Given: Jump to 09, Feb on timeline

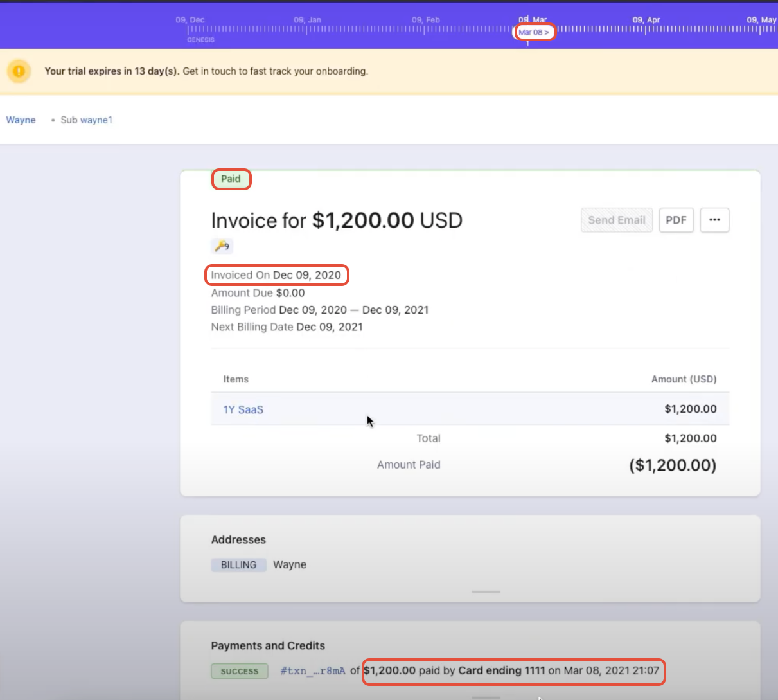Looking at the screenshot, I should [x=426, y=20].
